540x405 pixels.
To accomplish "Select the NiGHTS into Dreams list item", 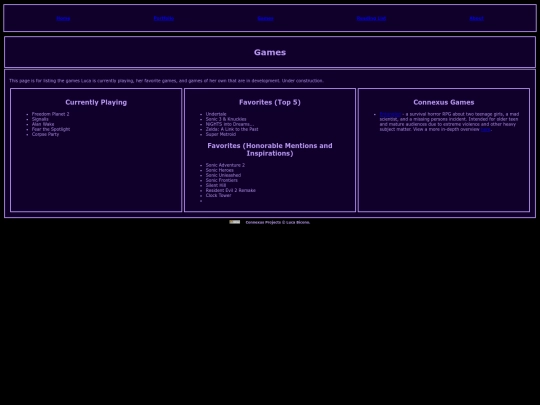I will coord(230,124).
